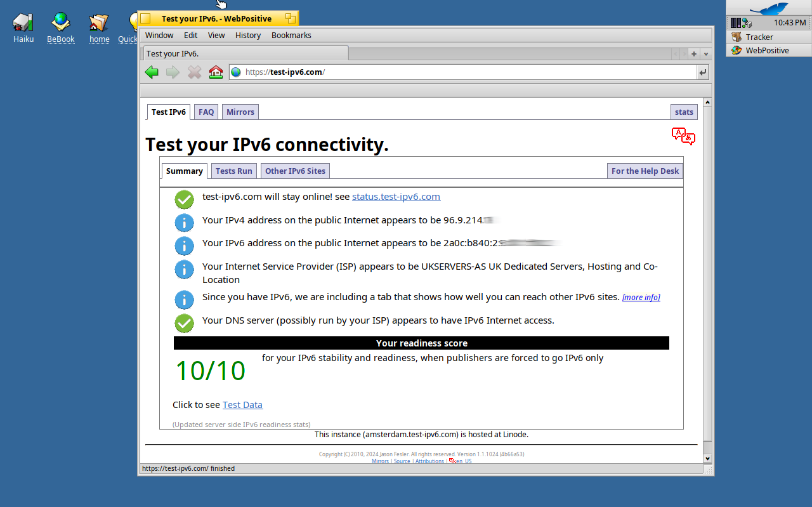Launch BeBook from the desktop
The height and width of the screenshot is (507, 812).
(x=60, y=21)
